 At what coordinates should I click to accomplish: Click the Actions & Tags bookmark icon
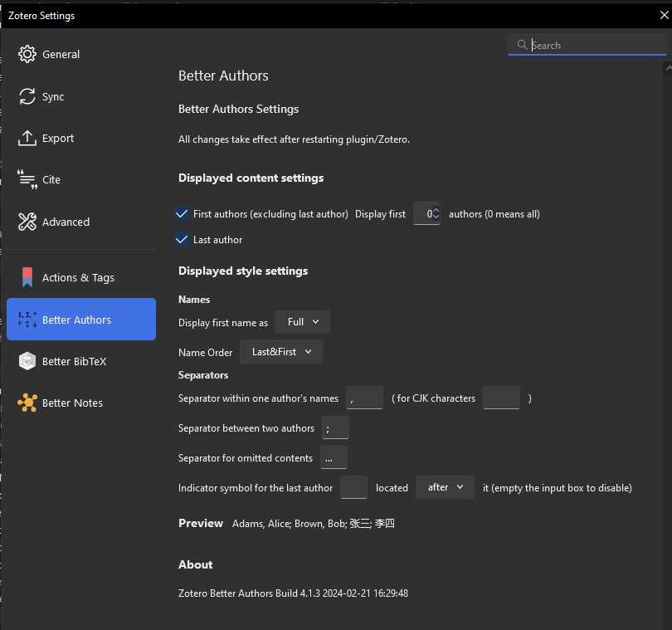tap(27, 277)
